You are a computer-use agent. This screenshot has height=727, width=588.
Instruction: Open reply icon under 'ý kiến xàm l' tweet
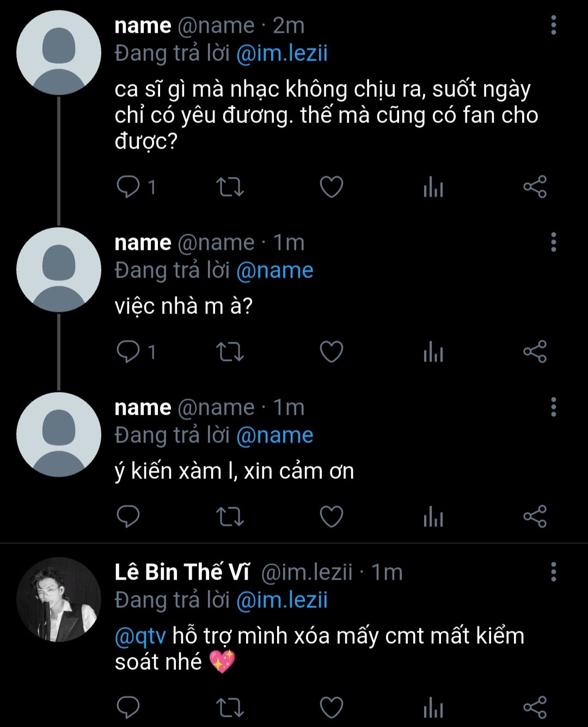(x=128, y=516)
